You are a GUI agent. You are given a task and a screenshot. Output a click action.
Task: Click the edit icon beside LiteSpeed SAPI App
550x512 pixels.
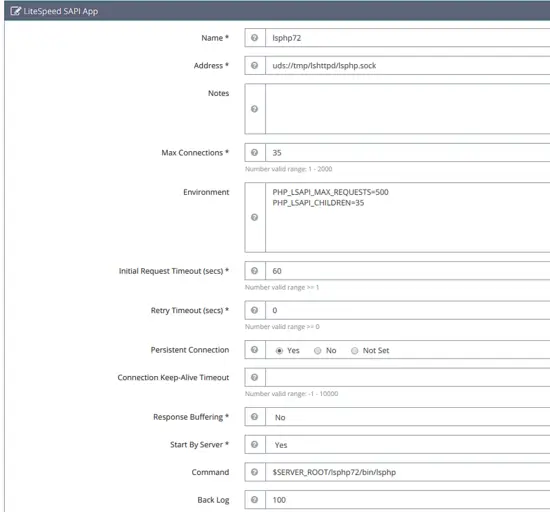(x=16, y=11)
